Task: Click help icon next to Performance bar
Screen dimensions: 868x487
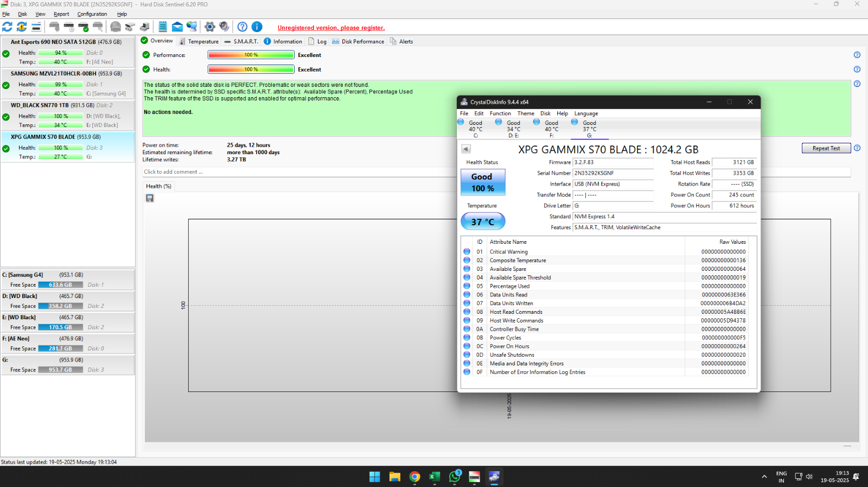Action: [x=857, y=55]
